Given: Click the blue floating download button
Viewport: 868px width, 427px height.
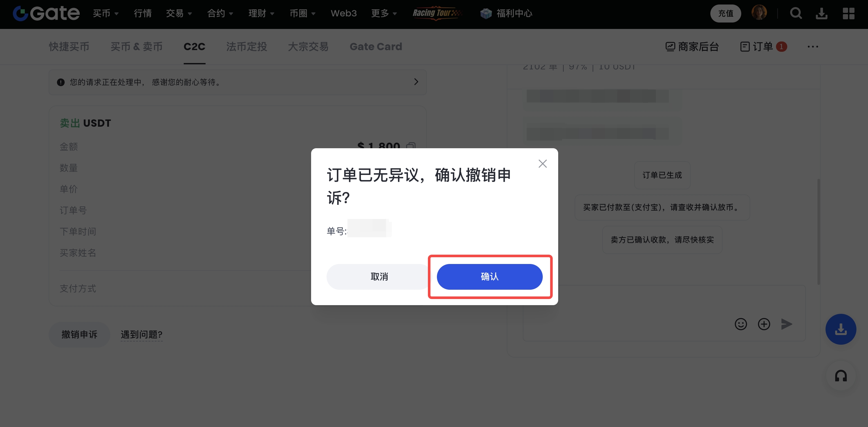Looking at the screenshot, I should pyautogui.click(x=840, y=329).
